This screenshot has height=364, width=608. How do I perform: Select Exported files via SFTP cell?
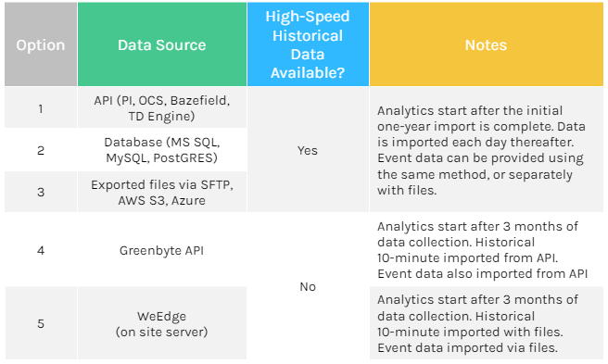pos(162,192)
